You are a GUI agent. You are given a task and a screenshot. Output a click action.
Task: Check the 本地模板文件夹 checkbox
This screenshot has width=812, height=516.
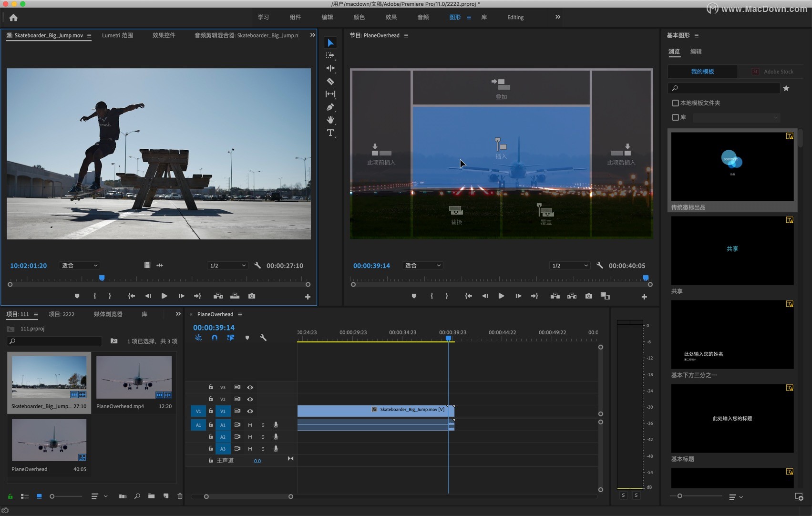pos(676,103)
